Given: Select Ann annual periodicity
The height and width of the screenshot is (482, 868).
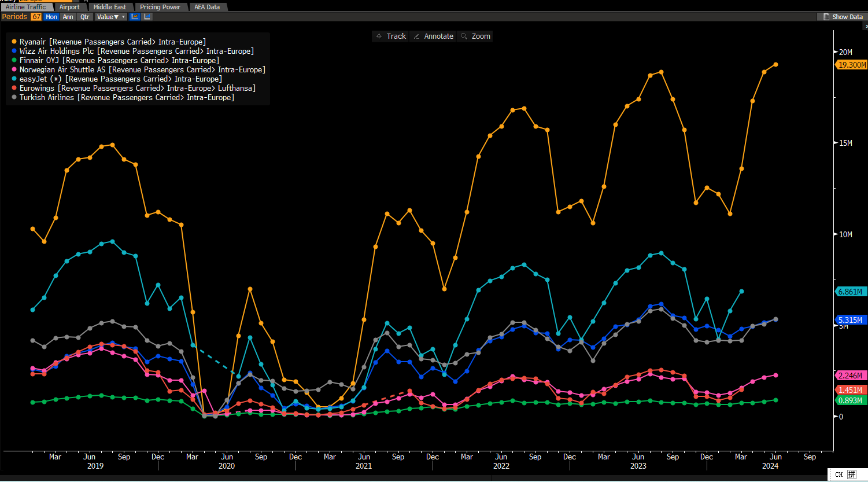Looking at the screenshot, I should coord(68,17).
